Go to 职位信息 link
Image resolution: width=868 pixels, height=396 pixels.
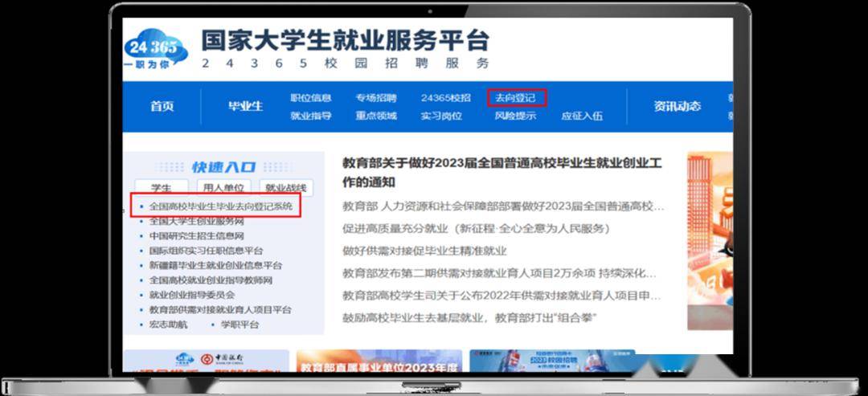(x=310, y=98)
